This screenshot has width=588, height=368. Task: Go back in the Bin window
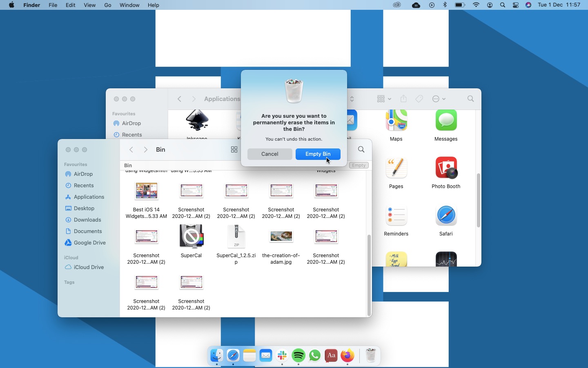131,150
